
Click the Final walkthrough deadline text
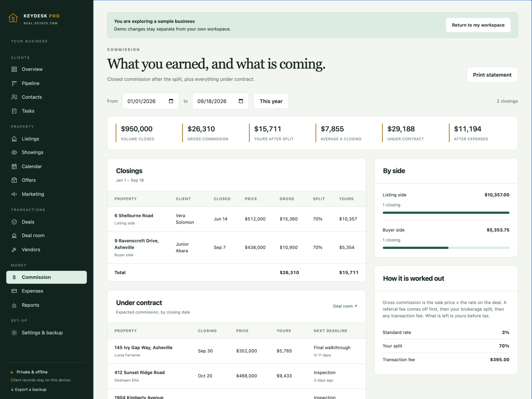coord(332,347)
